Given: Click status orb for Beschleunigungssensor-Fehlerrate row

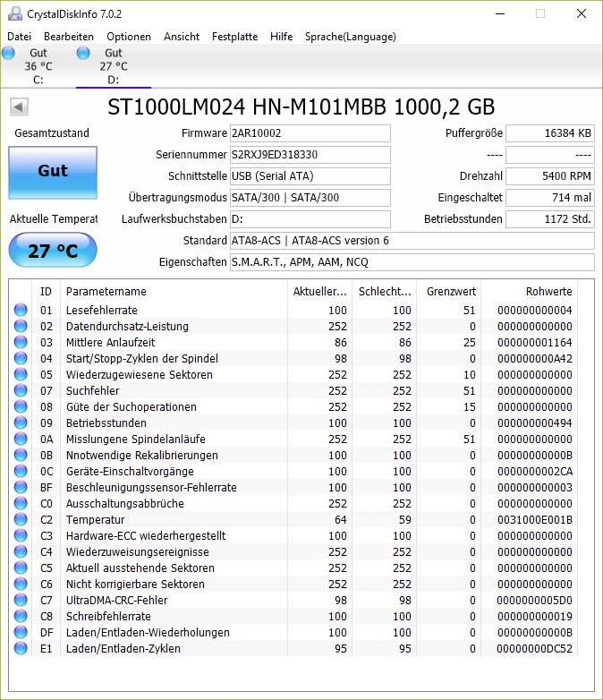Looking at the screenshot, I should click(x=21, y=487).
